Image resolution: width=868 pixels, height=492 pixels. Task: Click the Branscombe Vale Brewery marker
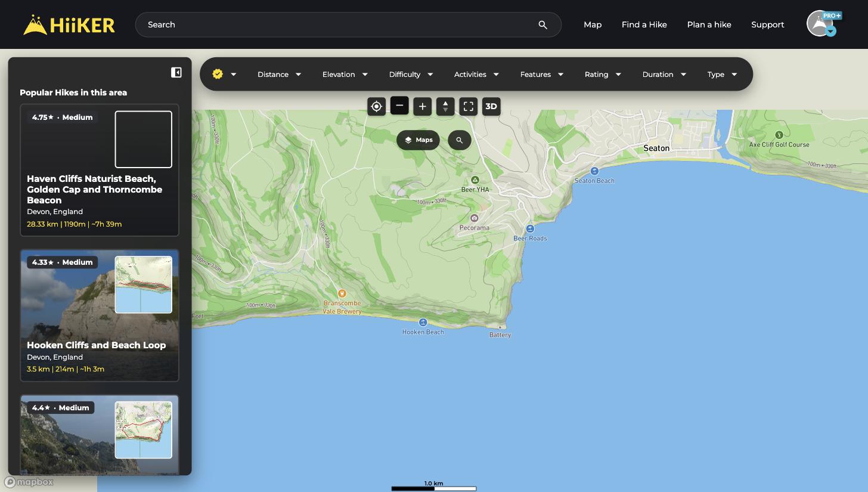[342, 293]
